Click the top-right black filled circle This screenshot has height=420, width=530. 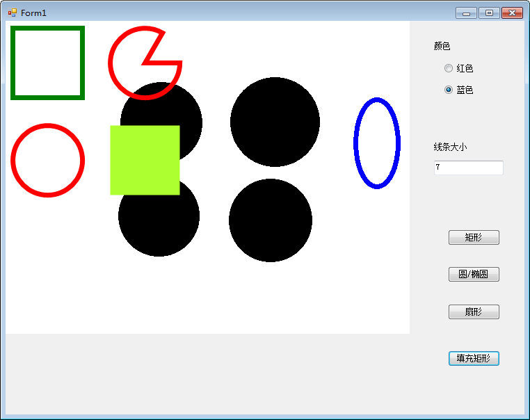275,122
